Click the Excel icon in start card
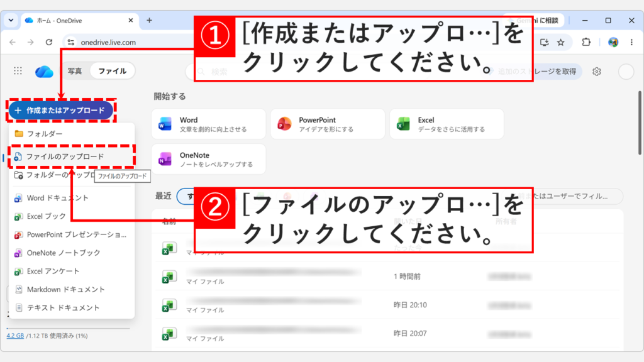 coord(403,124)
